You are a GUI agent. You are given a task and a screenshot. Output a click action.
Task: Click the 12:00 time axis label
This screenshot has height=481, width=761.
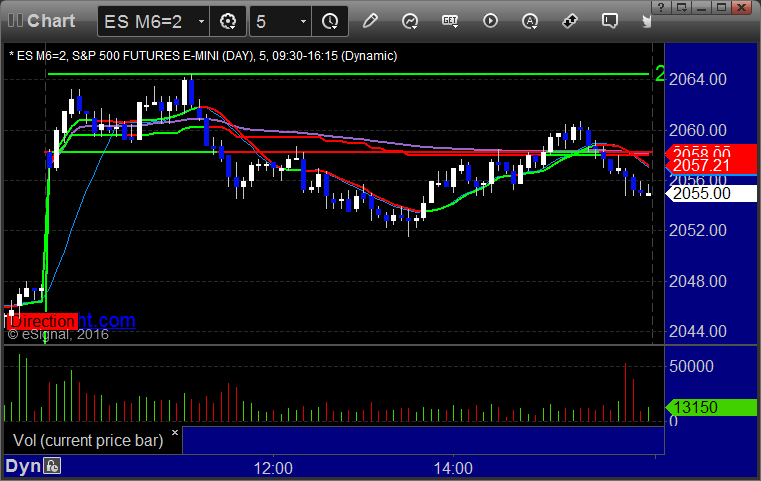(273, 468)
